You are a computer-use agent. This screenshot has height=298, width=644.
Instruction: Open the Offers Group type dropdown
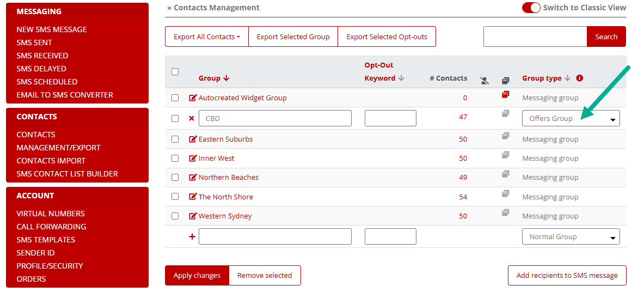571,118
